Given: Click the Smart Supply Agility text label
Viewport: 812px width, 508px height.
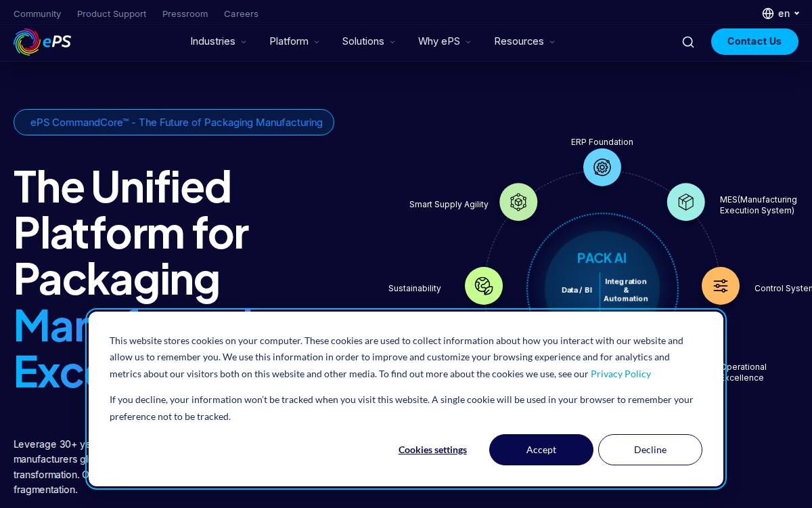Looking at the screenshot, I should 449,205.
